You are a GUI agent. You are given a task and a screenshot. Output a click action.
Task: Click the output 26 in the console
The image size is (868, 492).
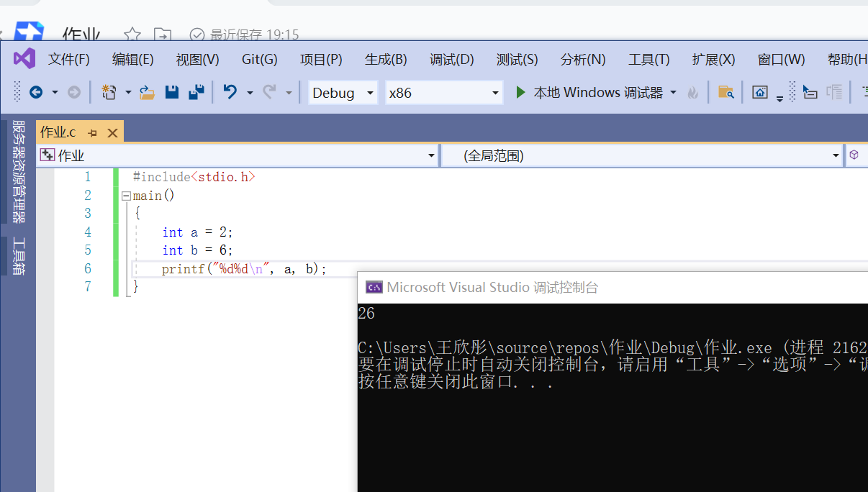366,314
